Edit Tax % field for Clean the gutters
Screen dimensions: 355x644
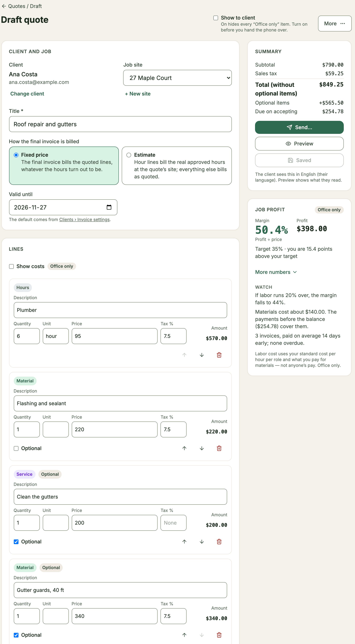click(x=173, y=523)
